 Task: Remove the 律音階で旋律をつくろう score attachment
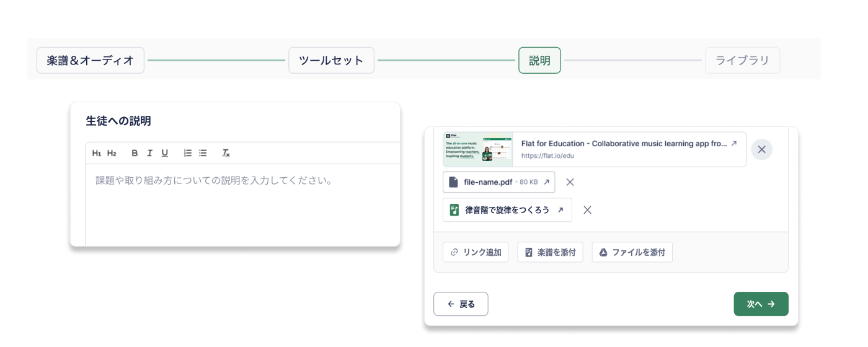click(x=588, y=210)
